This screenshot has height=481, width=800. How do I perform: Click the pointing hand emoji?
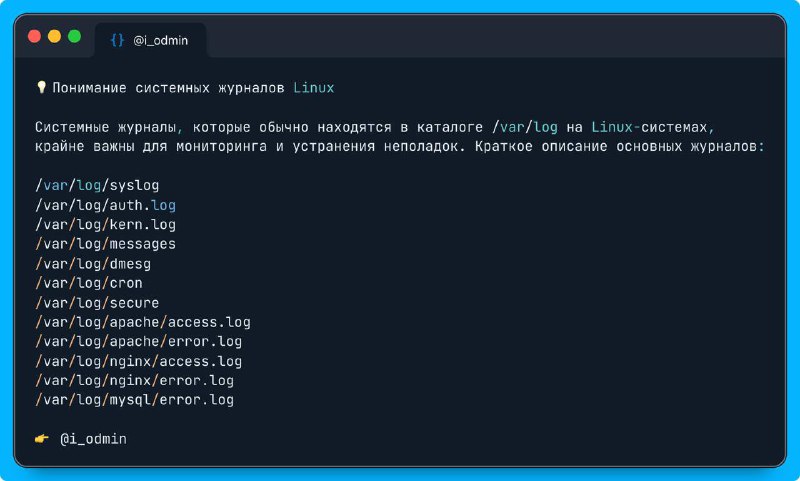point(41,439)
